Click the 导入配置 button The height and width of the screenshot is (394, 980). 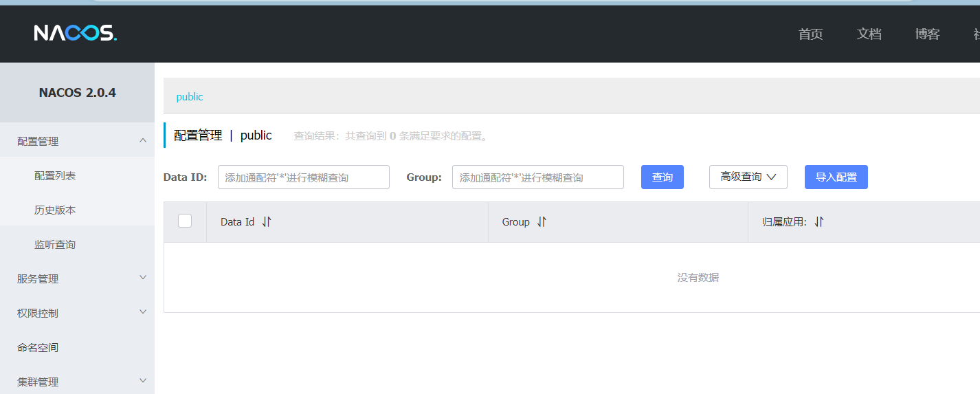[x=836, y=177]
